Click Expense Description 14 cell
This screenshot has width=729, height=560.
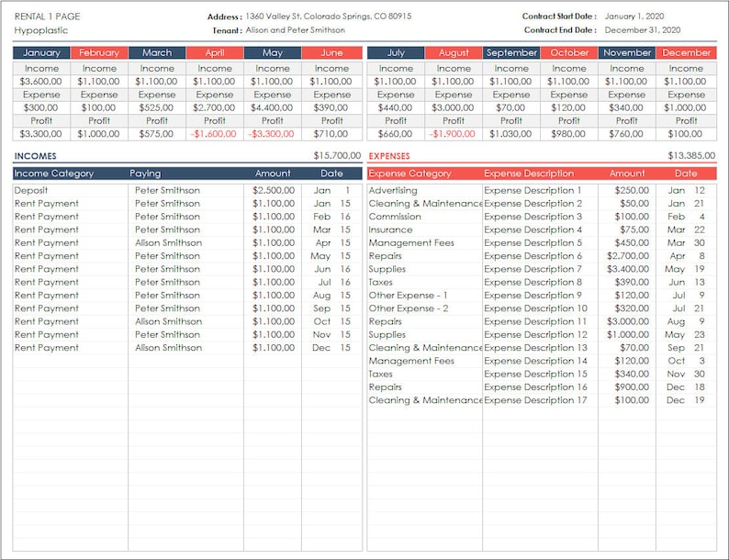pyautogui.click(x=535, y=361)
